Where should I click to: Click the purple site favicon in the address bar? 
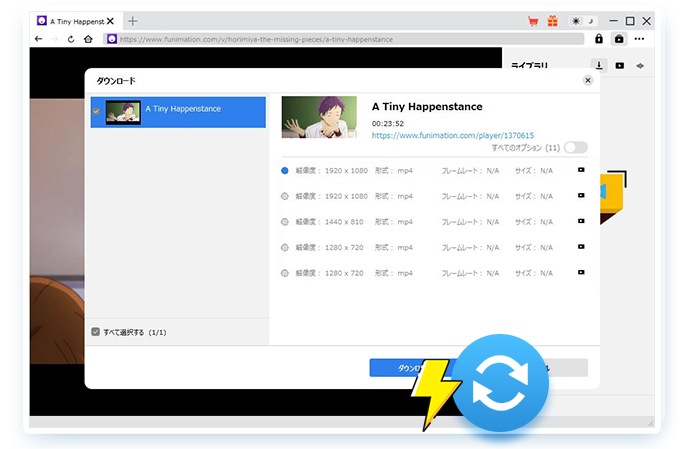[112, 39]
